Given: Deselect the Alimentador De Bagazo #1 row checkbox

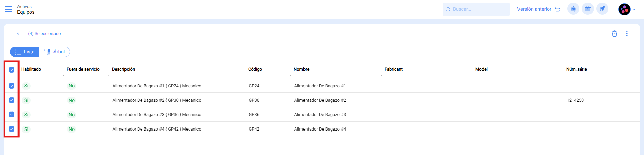Looking at the screenshot, I should 12,86.
